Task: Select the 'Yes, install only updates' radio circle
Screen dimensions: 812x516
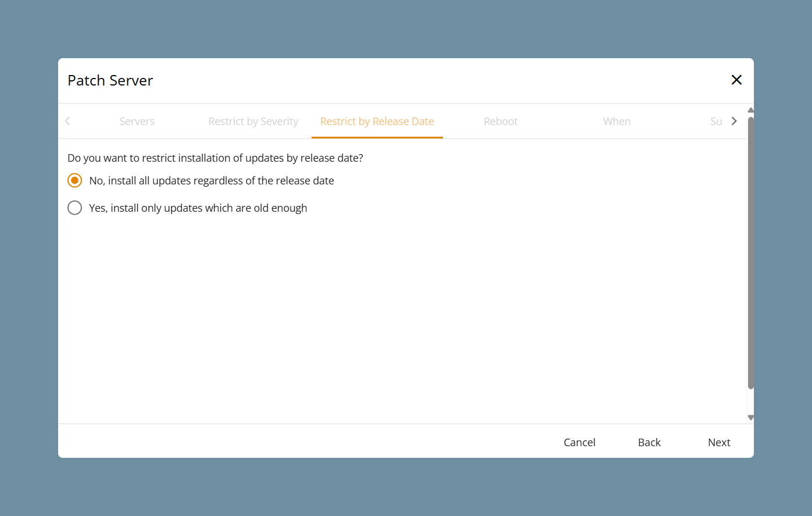Action: (74, 208)
